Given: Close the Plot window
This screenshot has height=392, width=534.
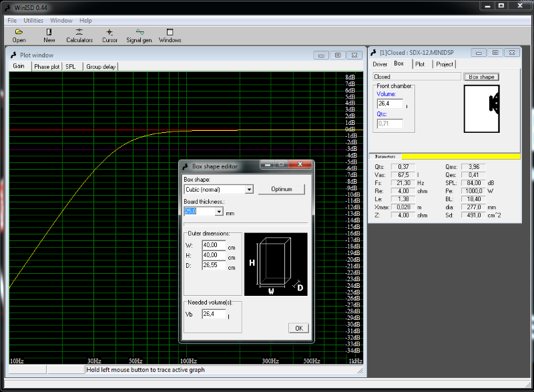Looking at the screenshot, I should click(354, 55).
